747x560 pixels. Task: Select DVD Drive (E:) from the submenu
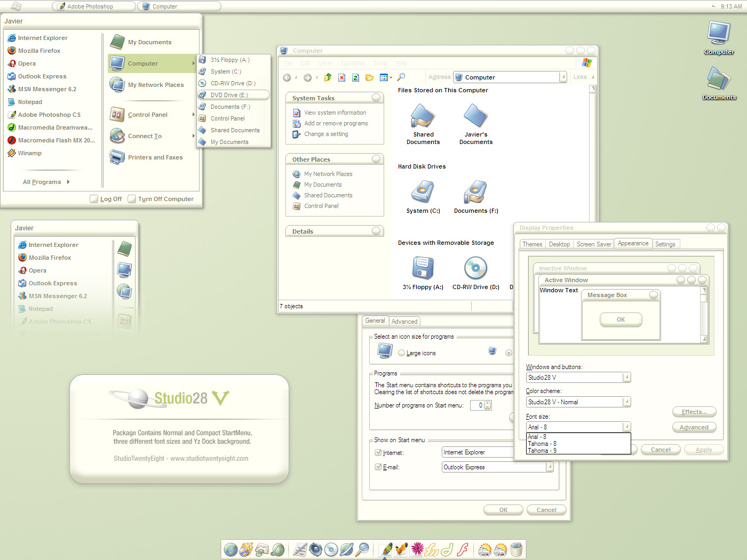(x=234, y=95)
